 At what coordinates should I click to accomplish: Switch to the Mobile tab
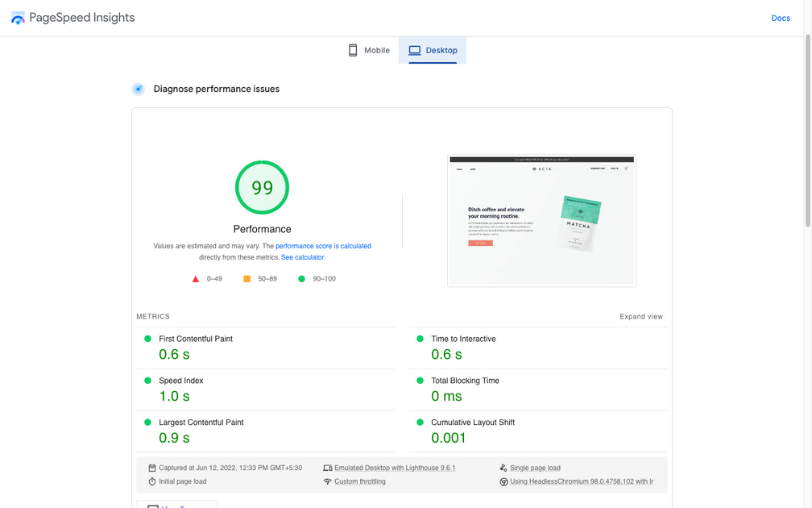click(369, 50)
